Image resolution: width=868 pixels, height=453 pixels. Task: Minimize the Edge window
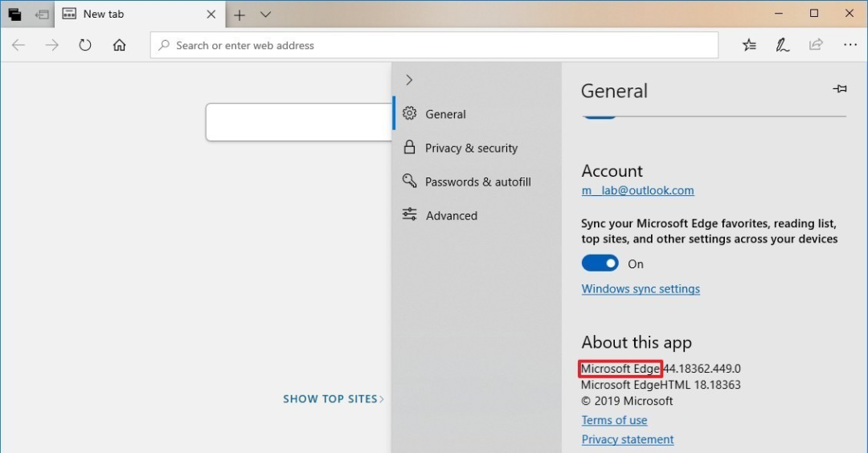(778, 14)
